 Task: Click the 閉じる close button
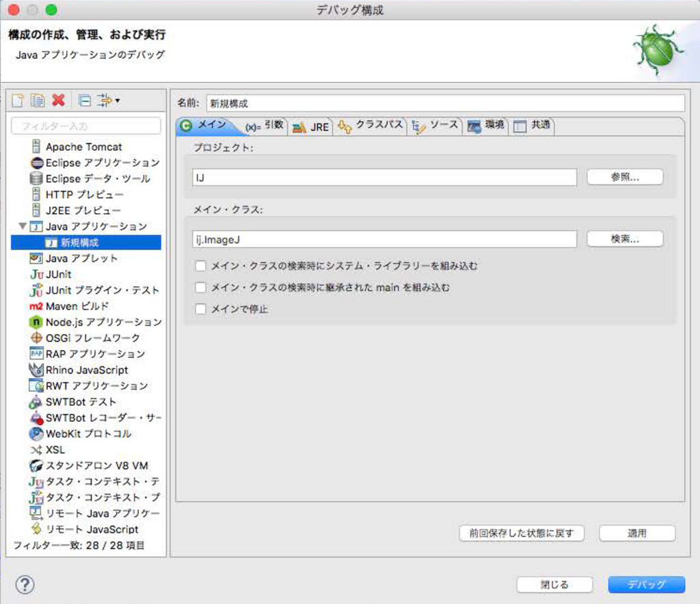pyautogui.click(x=554, y=584)
